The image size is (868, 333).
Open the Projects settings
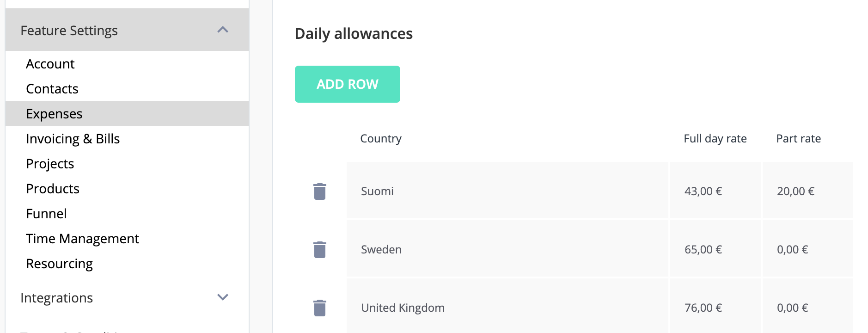[x=50, y=164]
